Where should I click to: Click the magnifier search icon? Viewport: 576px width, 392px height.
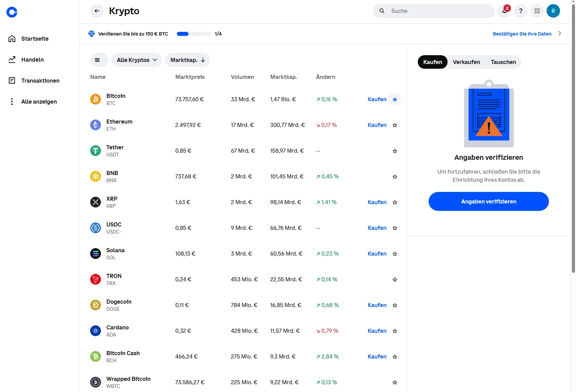tap(382, 11)
